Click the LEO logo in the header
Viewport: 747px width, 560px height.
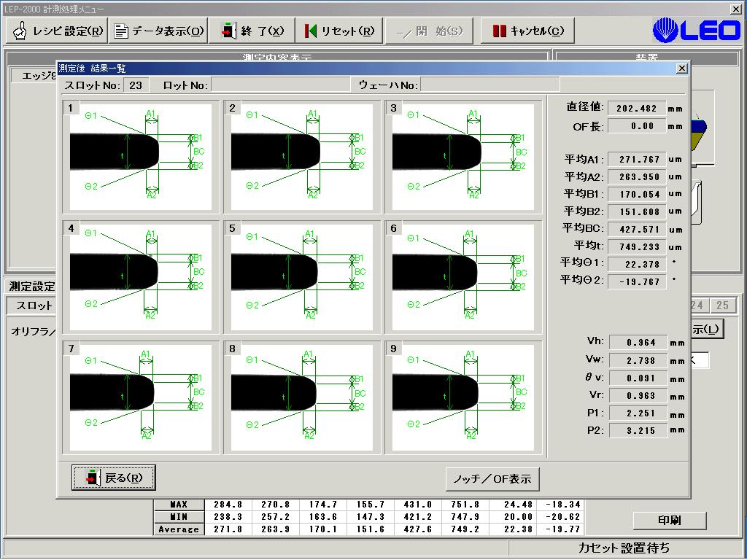(x=696, y=31)
